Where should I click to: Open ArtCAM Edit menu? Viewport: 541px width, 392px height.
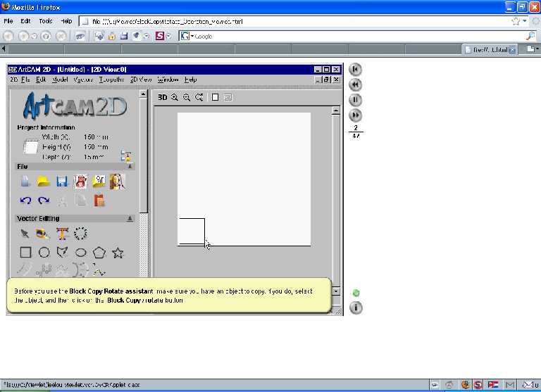point(41,80)
